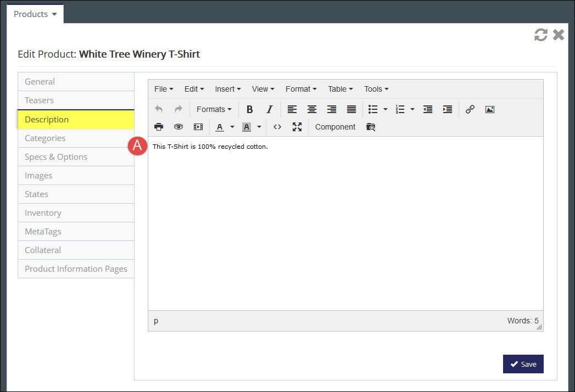Toggle preview with the eye icon

click(x=178, y=127)
